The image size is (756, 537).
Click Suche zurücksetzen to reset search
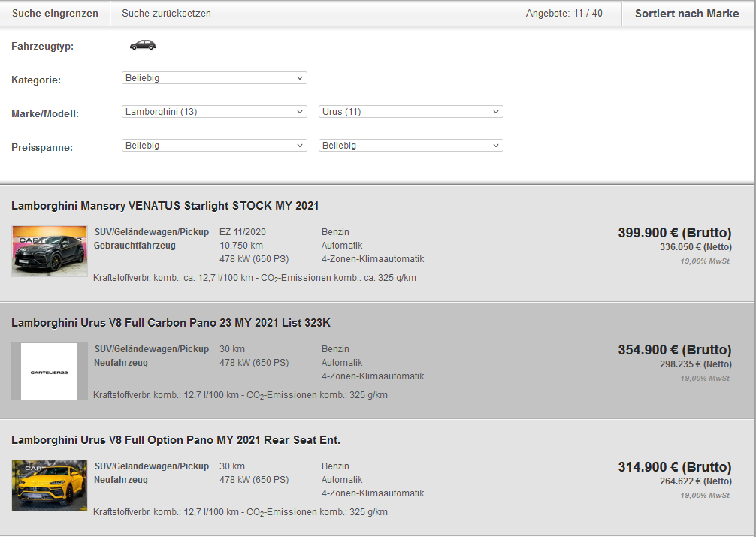point(166,13)
